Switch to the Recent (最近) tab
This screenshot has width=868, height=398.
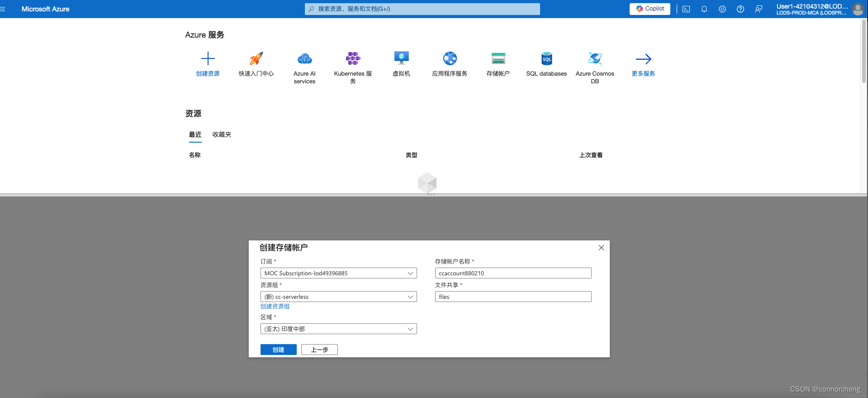tap(195, 135)
